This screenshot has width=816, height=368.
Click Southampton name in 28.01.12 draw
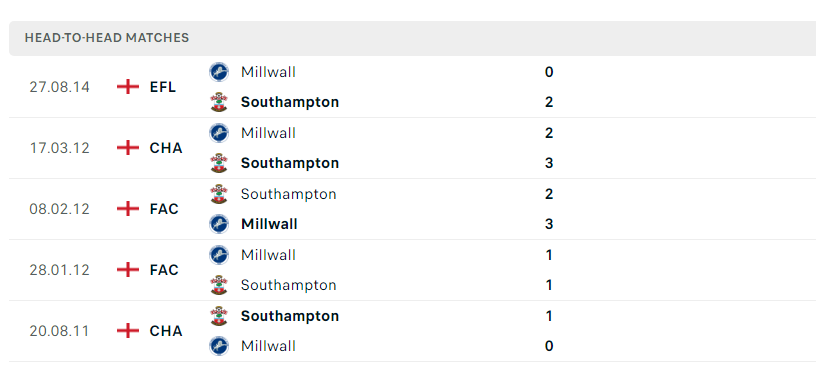[288, 285]
